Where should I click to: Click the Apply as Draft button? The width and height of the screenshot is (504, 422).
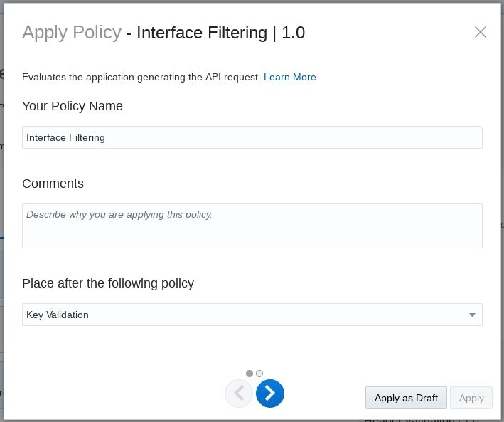(406, 398)
